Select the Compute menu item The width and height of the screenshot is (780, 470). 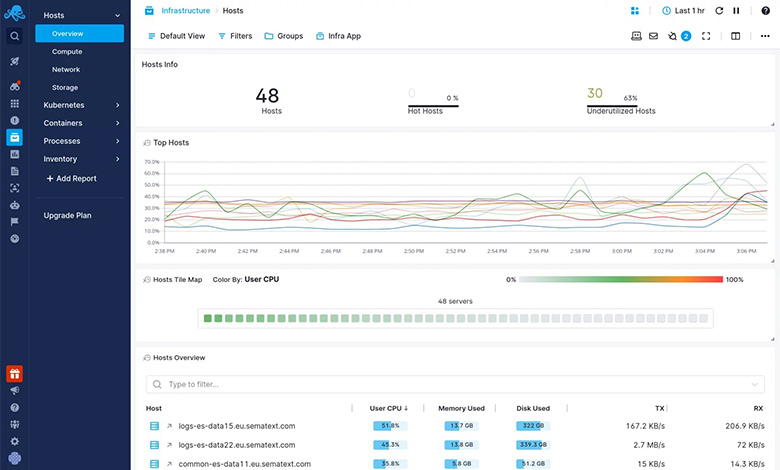[x=67, y=51]
